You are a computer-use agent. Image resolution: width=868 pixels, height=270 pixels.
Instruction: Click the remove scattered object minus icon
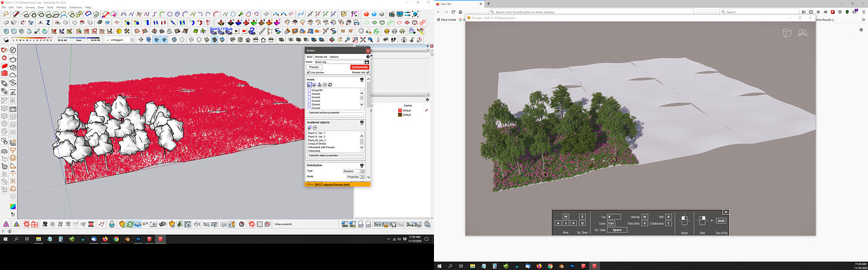[x=315, y=127]
